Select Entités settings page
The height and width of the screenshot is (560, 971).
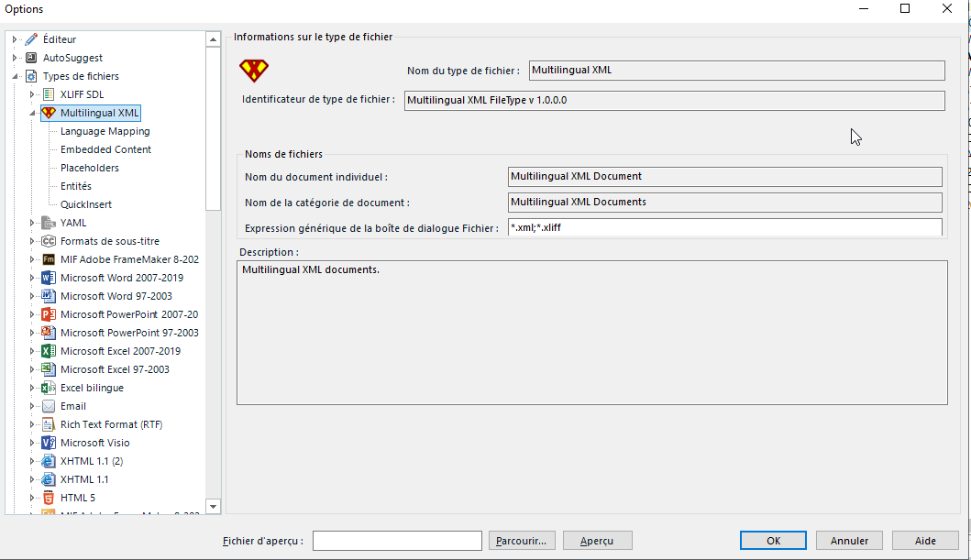point(76,186)
